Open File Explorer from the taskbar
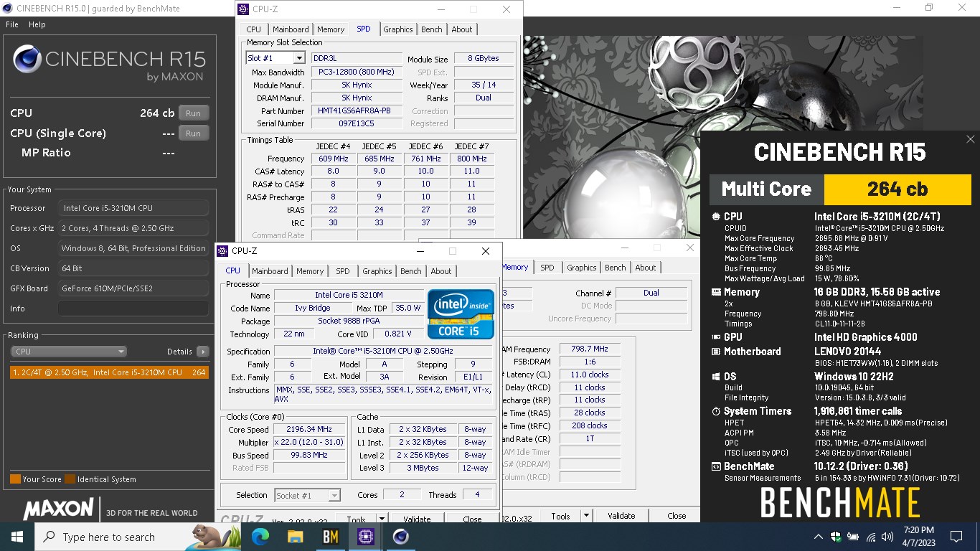The height and width of the screenshot is (551, 980). coord(296,537)
